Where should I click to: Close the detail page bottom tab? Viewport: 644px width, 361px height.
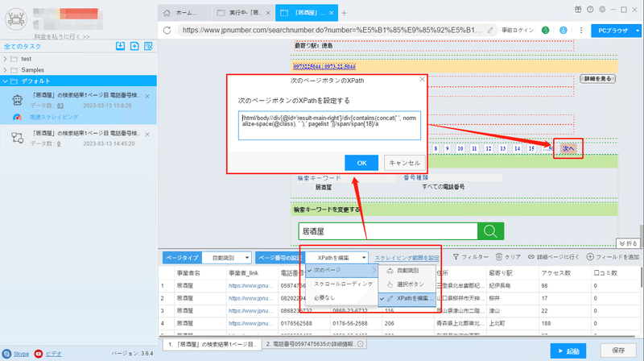[x=360, y=344]
